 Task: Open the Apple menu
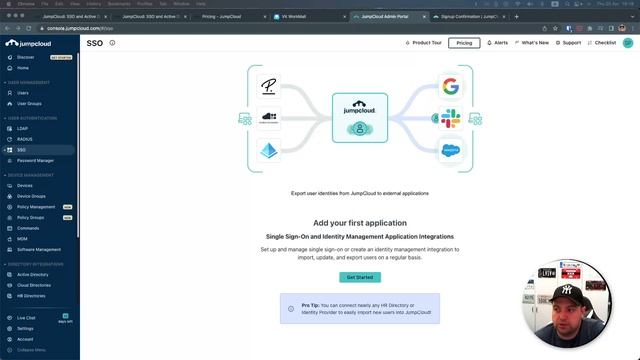pos(8,4)
